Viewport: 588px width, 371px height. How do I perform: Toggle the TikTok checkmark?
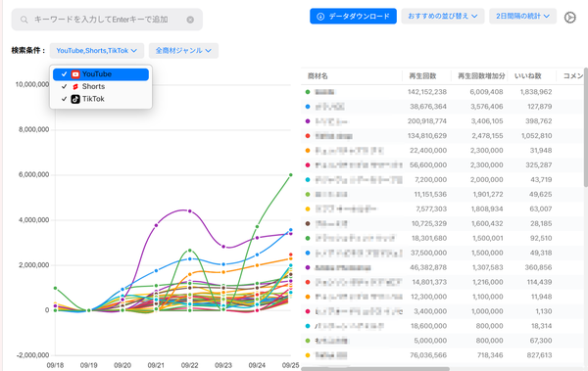(64, 99)
